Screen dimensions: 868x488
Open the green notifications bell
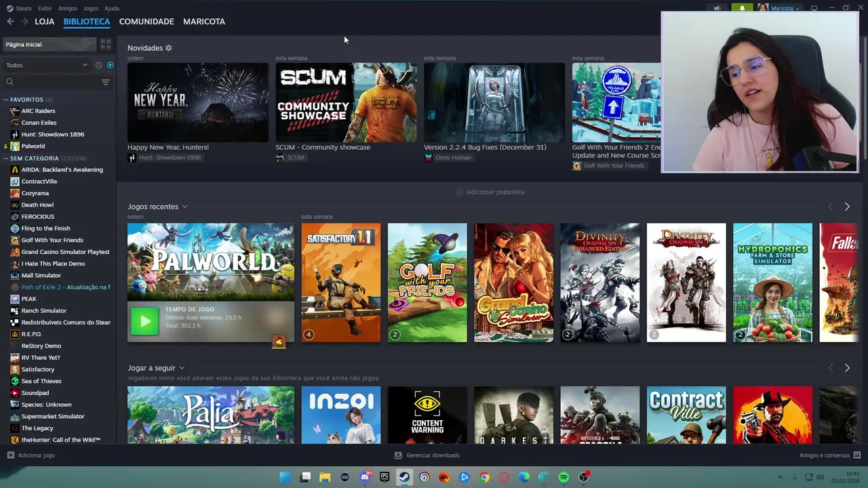pyautogui.click(x=742, y=8)
